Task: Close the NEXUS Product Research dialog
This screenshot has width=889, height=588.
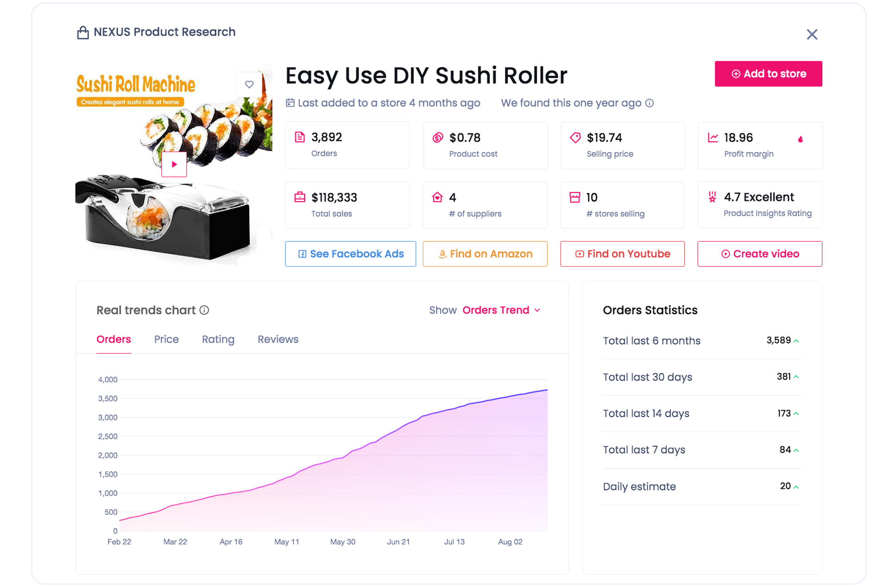Action: tap(812, 35)
